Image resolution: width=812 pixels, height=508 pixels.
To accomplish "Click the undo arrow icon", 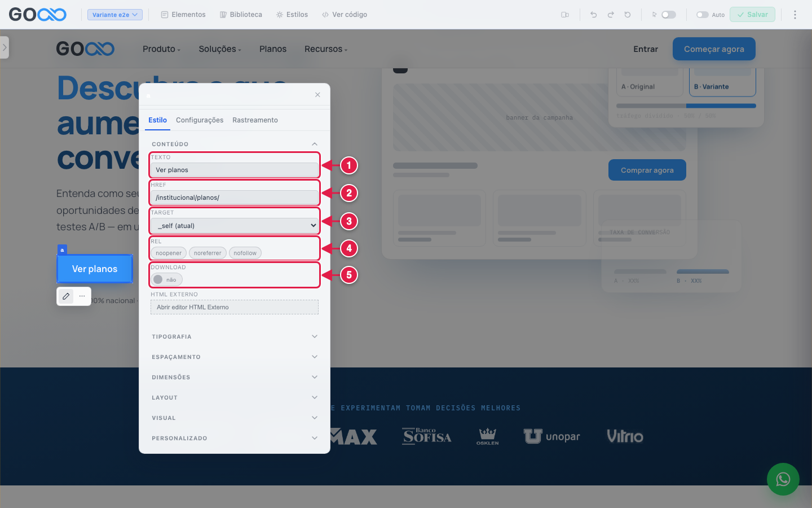I will click(x=593, y=15).
